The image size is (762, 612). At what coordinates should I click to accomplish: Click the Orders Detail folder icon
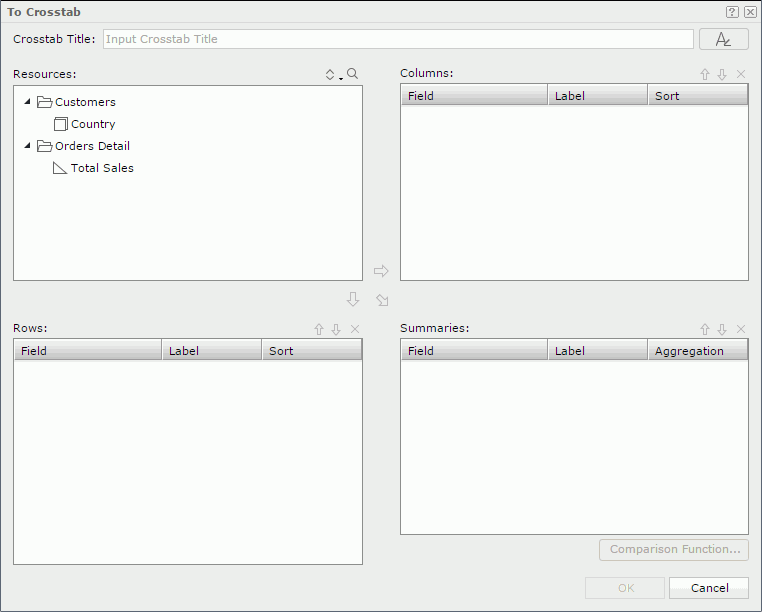point(45,146)
